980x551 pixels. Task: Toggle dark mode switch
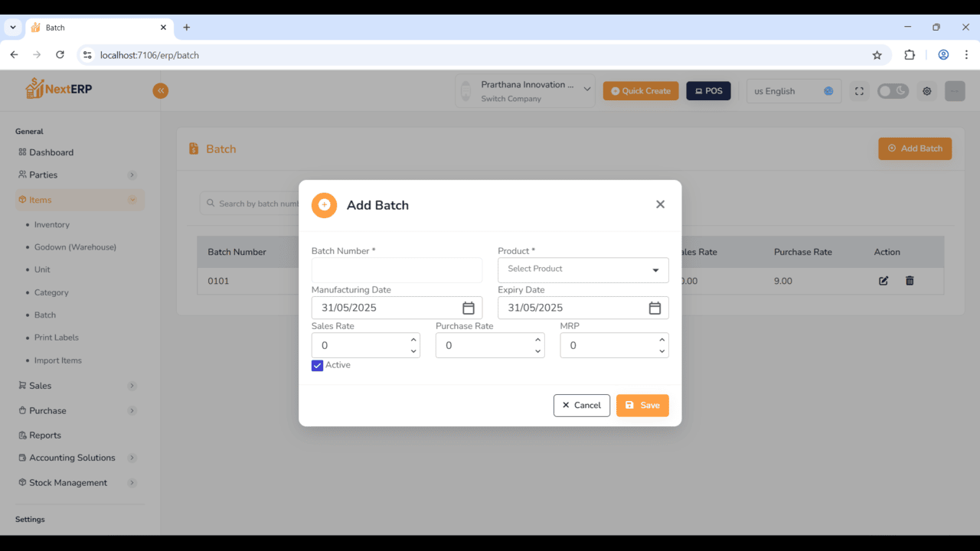click(x=893, y=91)
